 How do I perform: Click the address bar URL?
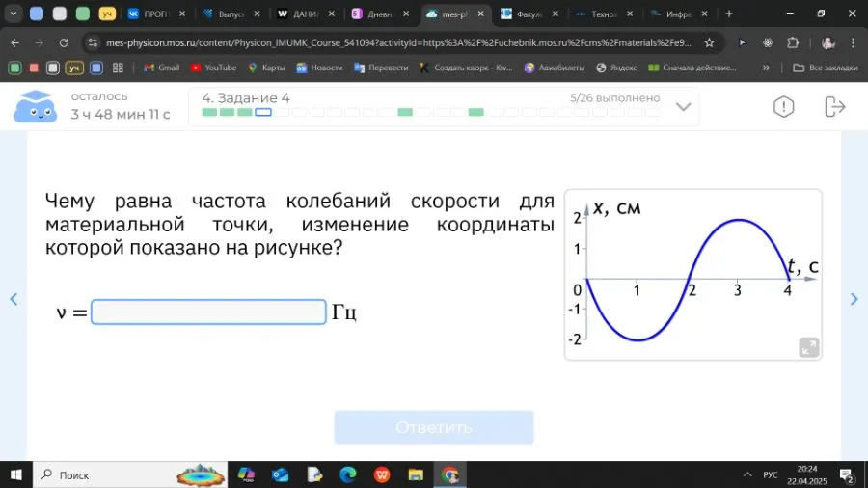point(398,42)
